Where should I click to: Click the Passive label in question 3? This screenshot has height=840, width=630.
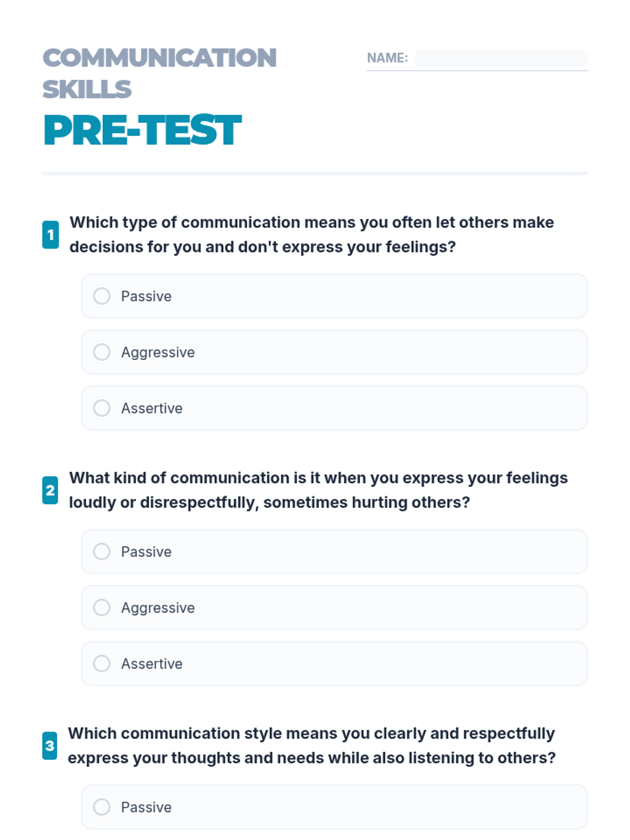coord(146,807)
